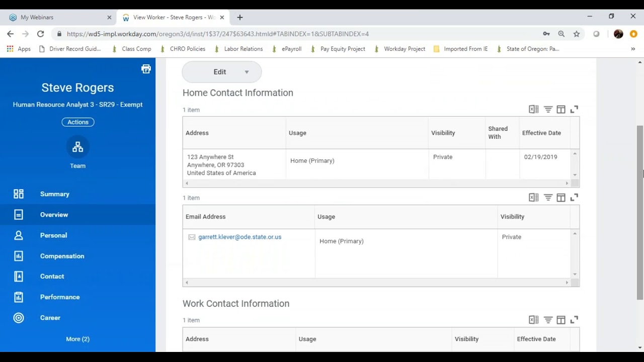This screenshot has height=362, width=644.
Task: Change column layout of Home address table
Action: pyautogui.click(x=561, y=109)
